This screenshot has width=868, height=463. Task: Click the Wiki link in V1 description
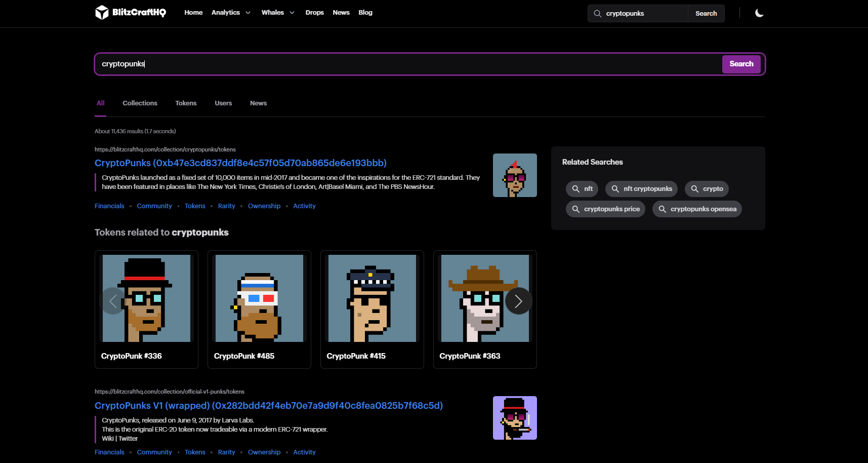[108, 439]
